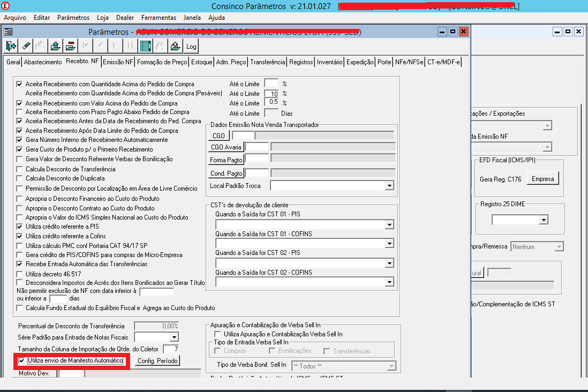Switch to the Geral tab
This screenshot has width=588, height=392.
tap(13, 62)
